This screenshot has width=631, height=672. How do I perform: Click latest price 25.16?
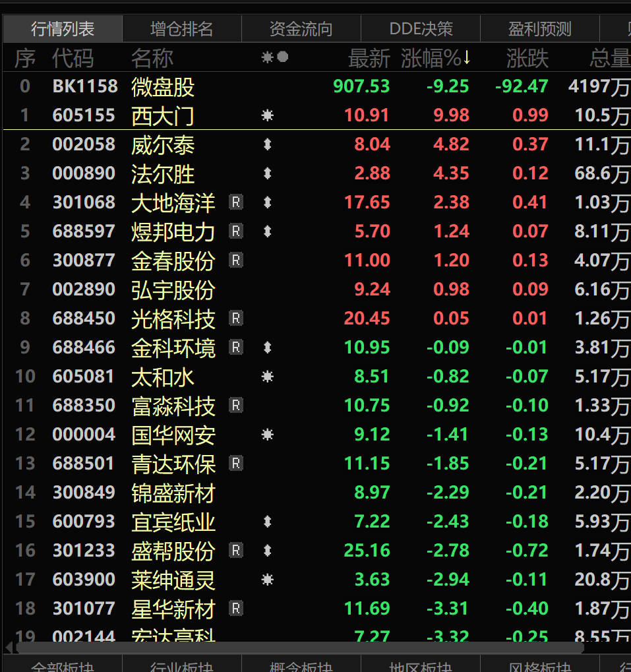point(367,550)
